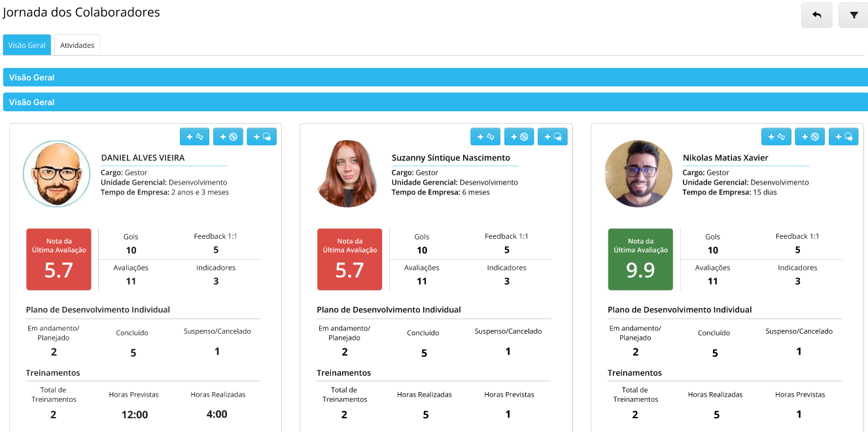Collapse the second Visão Geral section bar
The image size is (868, 432).
tap(435, 102)
